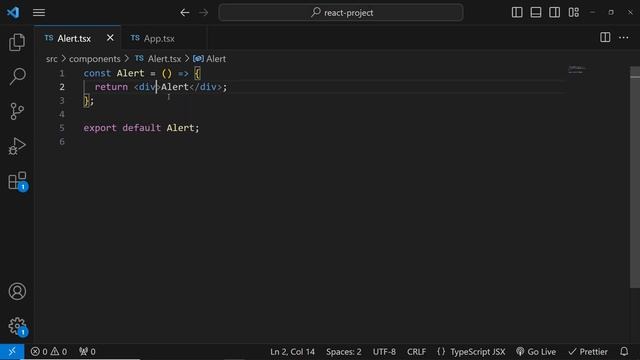This screenshot has height=360, width=640.
Task: Toggle the bottom panel visibility
Action: coord(536,12)
